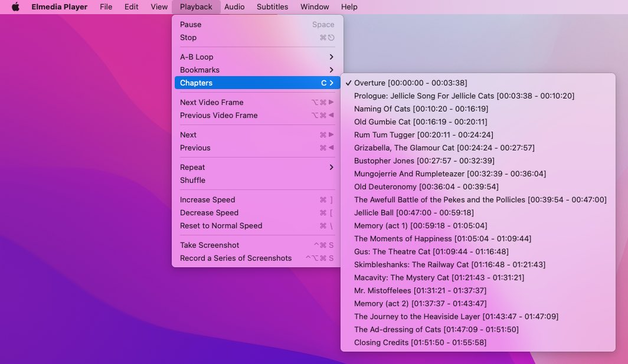Select Stop from the Playback menu

tap(188, 37)
